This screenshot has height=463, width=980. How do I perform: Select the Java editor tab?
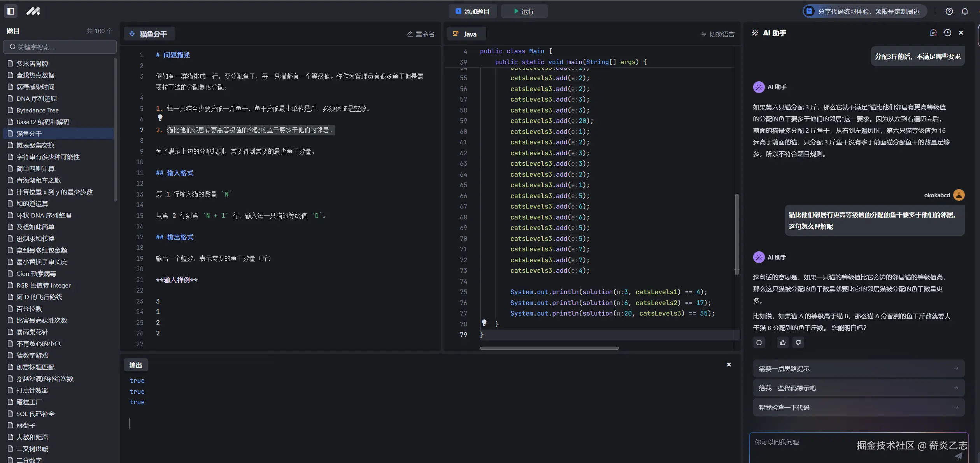(x=466, y=34)
